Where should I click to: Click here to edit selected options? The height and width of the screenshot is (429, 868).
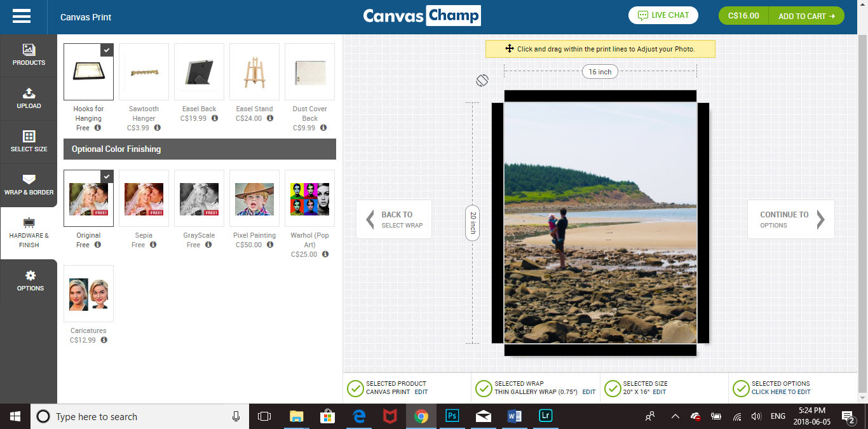[x=781, y=392]
